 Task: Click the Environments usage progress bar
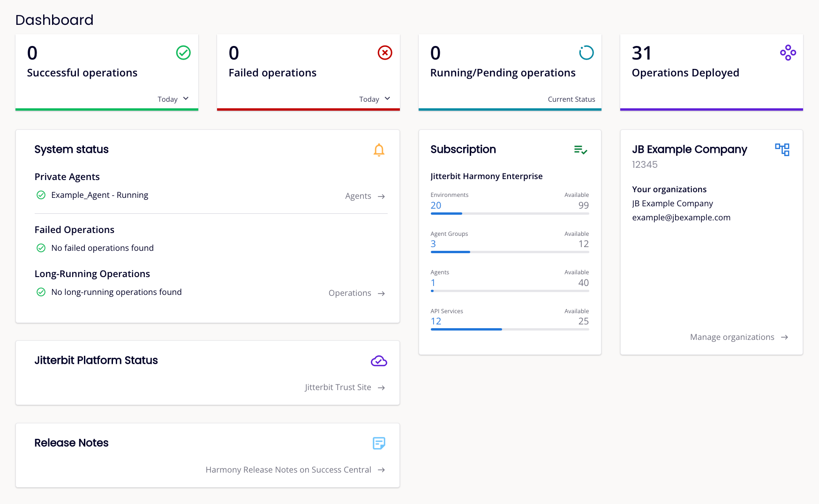click(x=510, y=214)
